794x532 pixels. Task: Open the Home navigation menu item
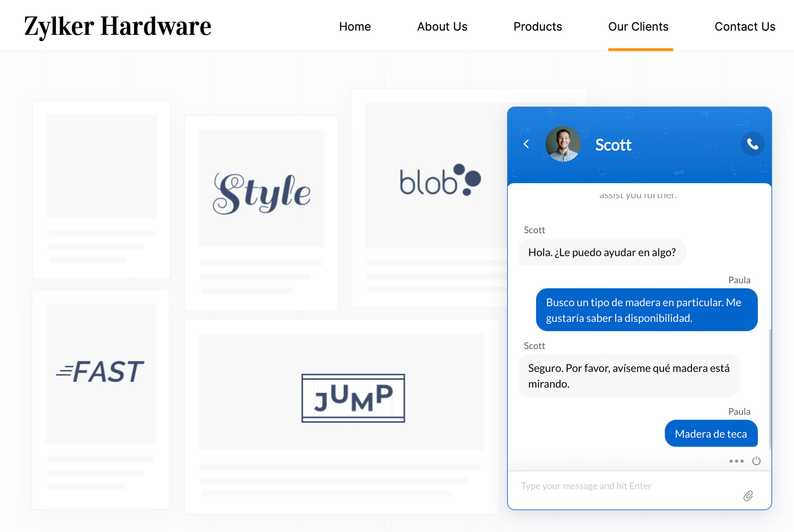(355, 26)
